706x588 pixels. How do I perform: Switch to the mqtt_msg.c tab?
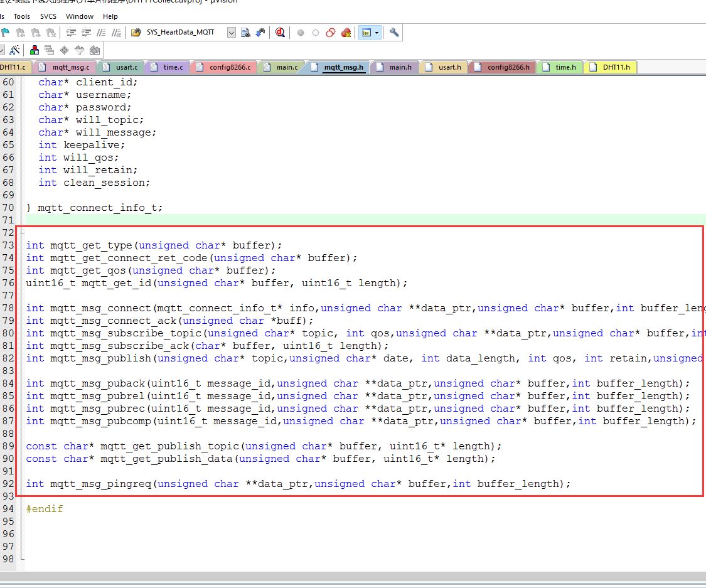click(x=65, y=67)
